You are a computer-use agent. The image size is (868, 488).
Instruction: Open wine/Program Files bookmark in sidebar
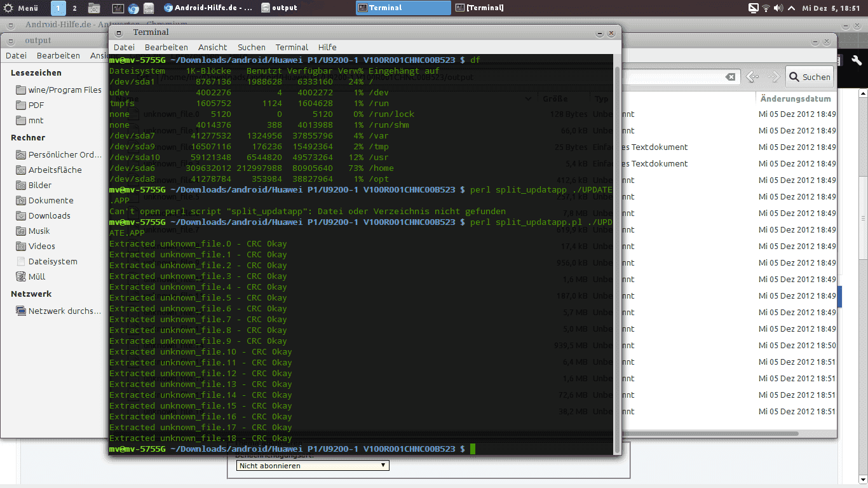(59, 90)
